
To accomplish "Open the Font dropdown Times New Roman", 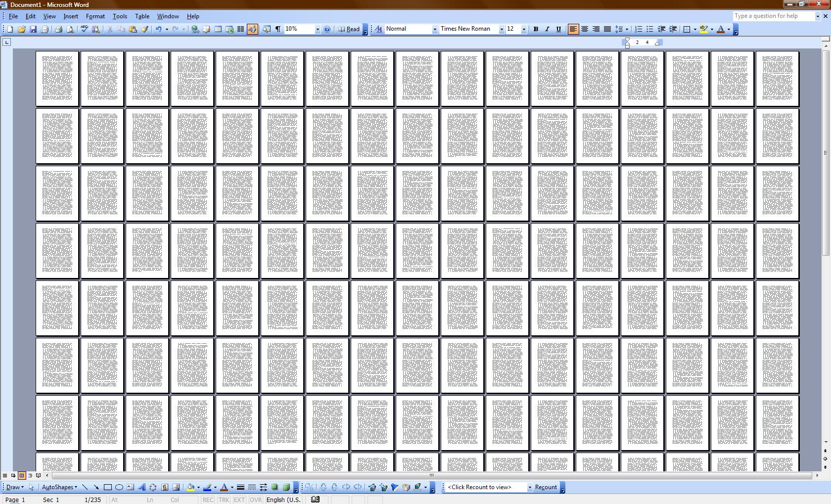I will point(501,29).
